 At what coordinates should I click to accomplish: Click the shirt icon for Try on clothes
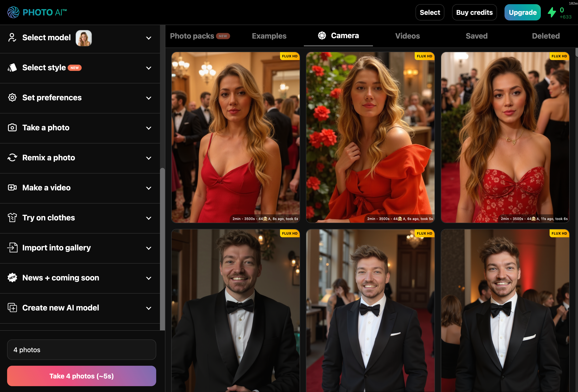point(12,218)
